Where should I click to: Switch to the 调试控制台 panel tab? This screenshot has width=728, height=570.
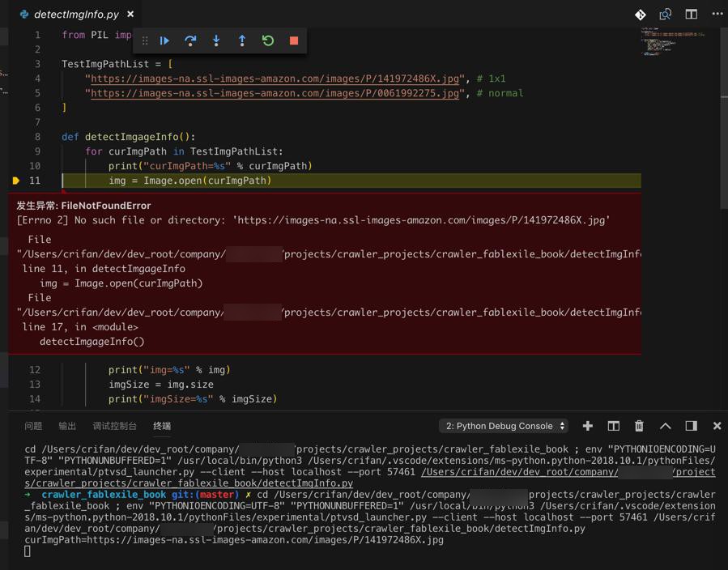[115, 426]
